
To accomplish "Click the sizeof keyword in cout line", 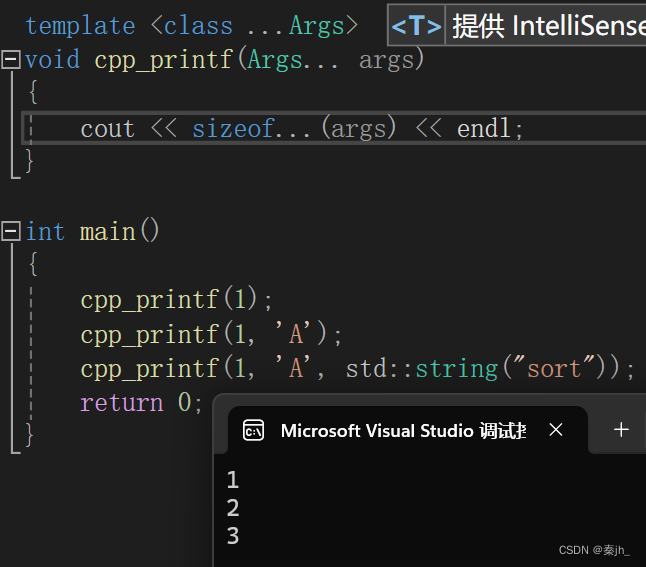I will point(232,129).
